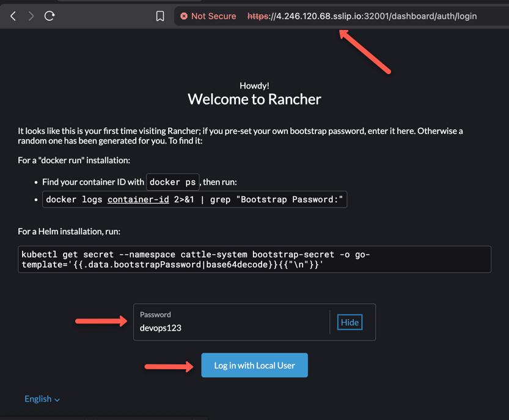Reload the Rancher login page

coord(49,16)
